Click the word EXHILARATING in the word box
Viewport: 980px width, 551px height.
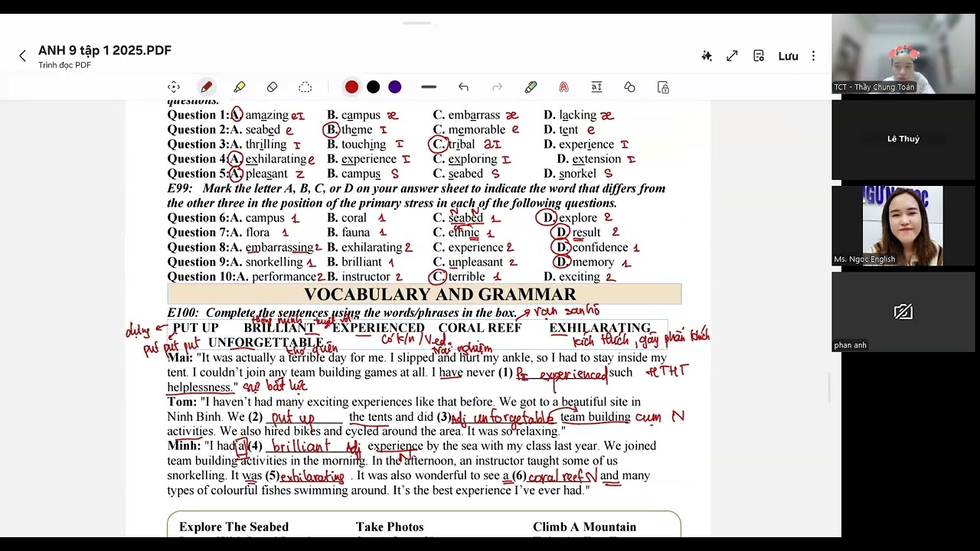(x=599, y=328)
